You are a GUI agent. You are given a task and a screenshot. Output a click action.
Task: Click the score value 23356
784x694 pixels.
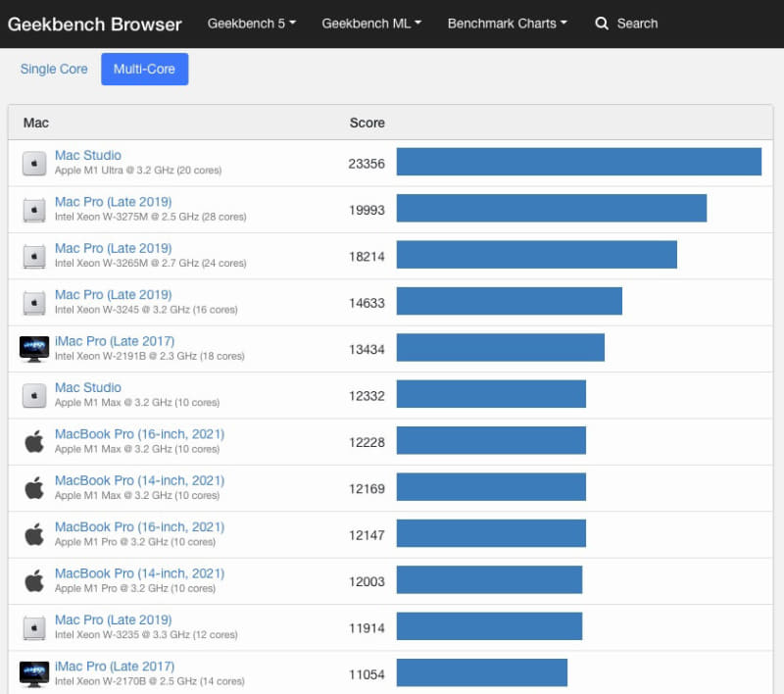click(x=367, y=164)
